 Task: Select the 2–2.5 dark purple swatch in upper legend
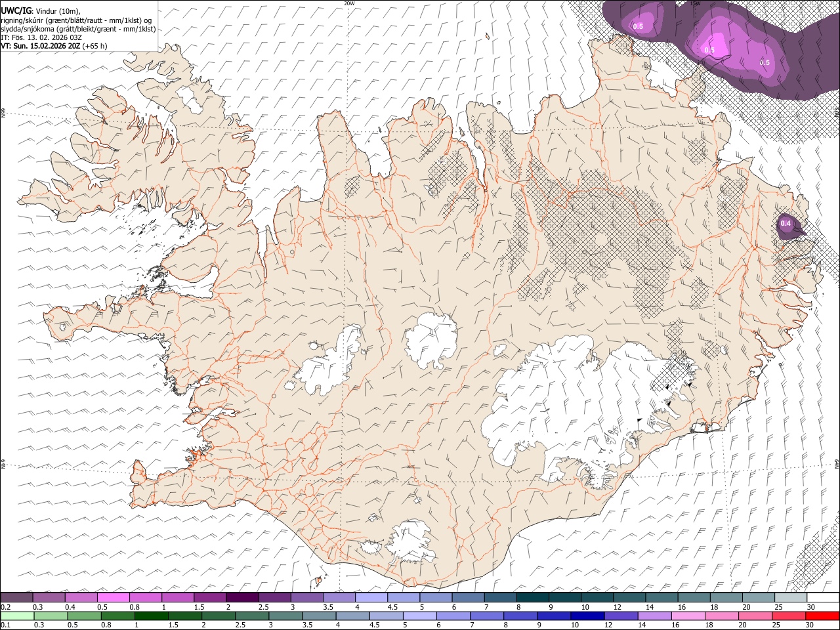click(x=242, y=597)
